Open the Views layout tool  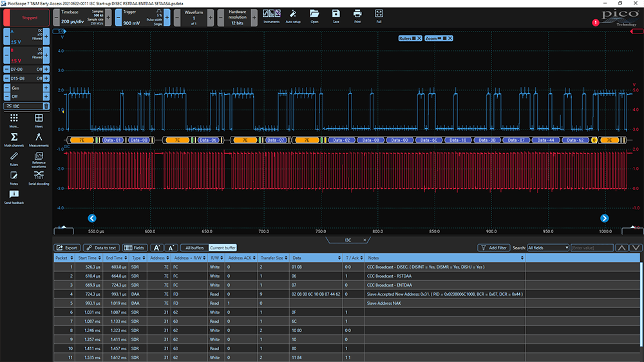(x=39, y=121)
